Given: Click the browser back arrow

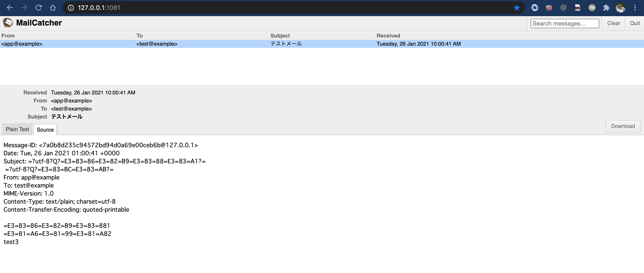Looking at the screenshot, I should tap(10, 8).
